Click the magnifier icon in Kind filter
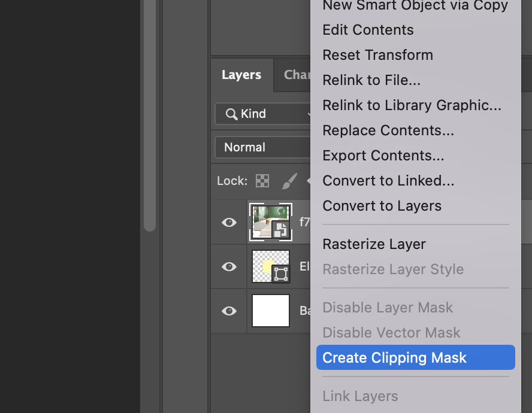Screen dimensions: 532x413 point(231,114)
